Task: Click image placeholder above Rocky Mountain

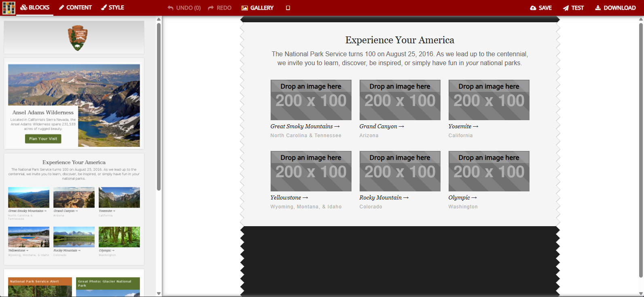Action: coord(400,171)
